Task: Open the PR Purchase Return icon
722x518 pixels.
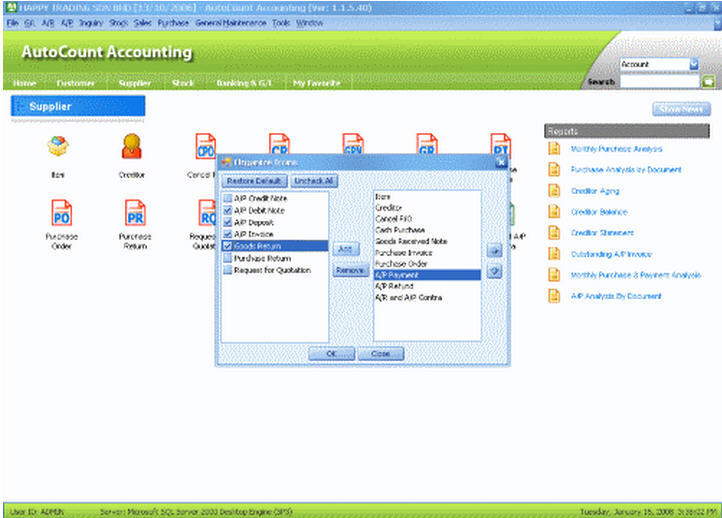Action: tap(135, 212)
